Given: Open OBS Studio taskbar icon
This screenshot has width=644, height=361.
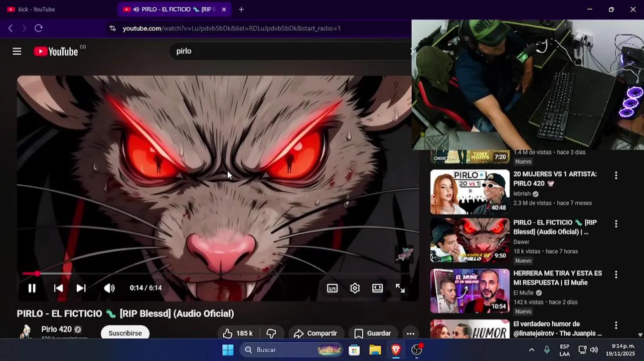Looking at the screenshot, I should (x=417, y=350).
